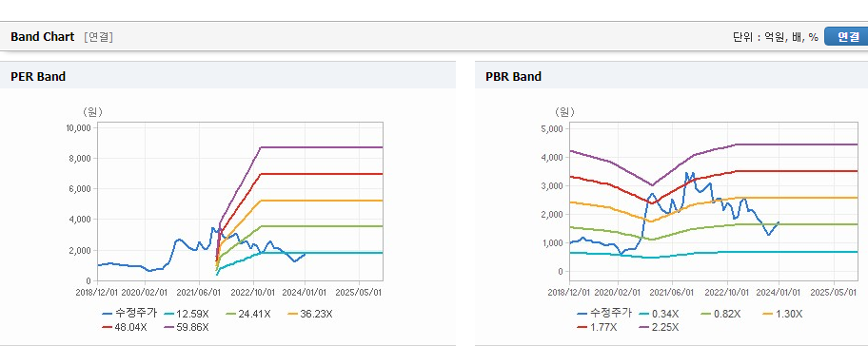Click the 단위 : 억원, 배, % text
The height and width of the screenshot is (346, 868).
(x=775, y=37)
